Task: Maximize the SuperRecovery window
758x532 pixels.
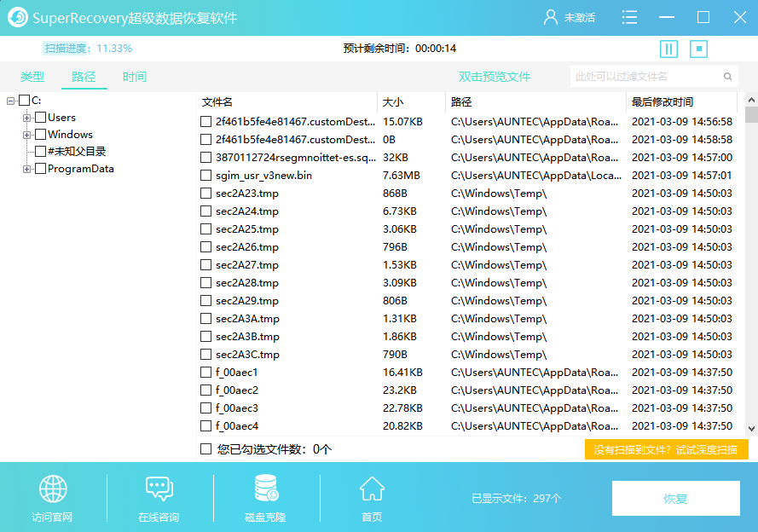Action: tap(703, 17)
